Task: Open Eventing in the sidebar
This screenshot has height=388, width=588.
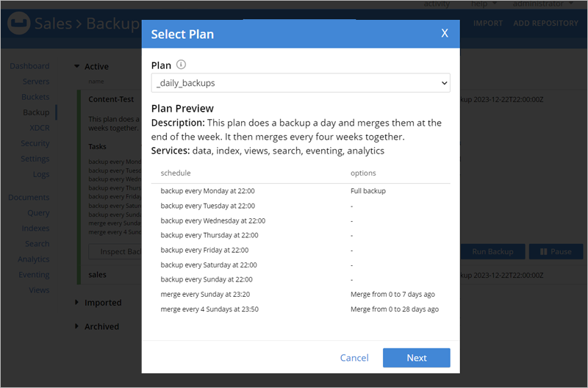Action: pyautogui.click(x=34, y=275)
